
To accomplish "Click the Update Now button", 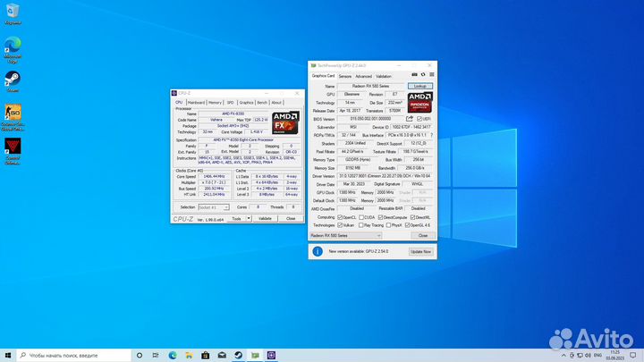I will (421, 251).
